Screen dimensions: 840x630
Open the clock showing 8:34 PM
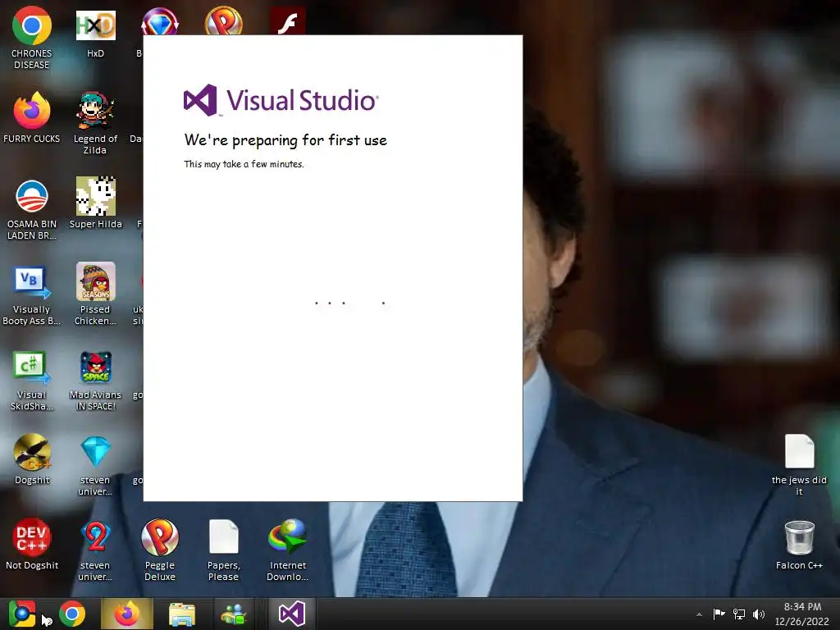pos(802,614)
